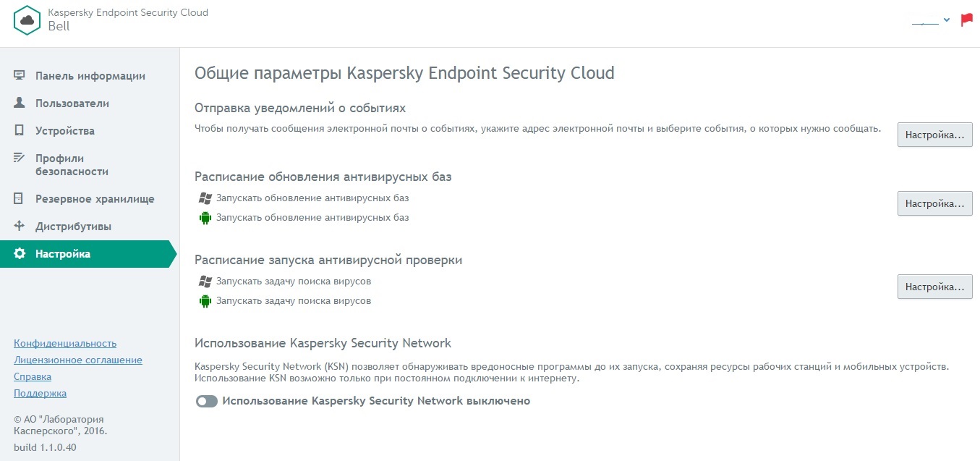The width and height of the screenshot is (980, 461).
Task: Open Настройка for antivirus database update schedule
Action: pos(934,203)
